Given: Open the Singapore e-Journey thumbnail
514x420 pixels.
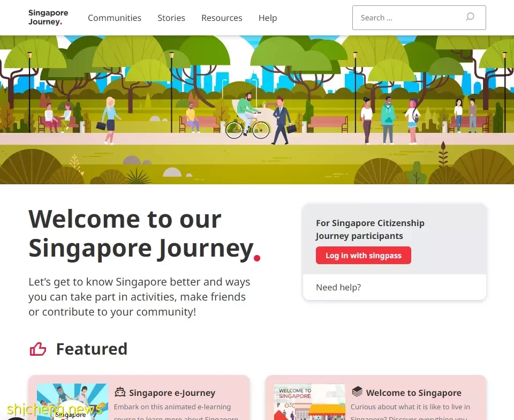Looking at the screenshot, I should [72, 402].
